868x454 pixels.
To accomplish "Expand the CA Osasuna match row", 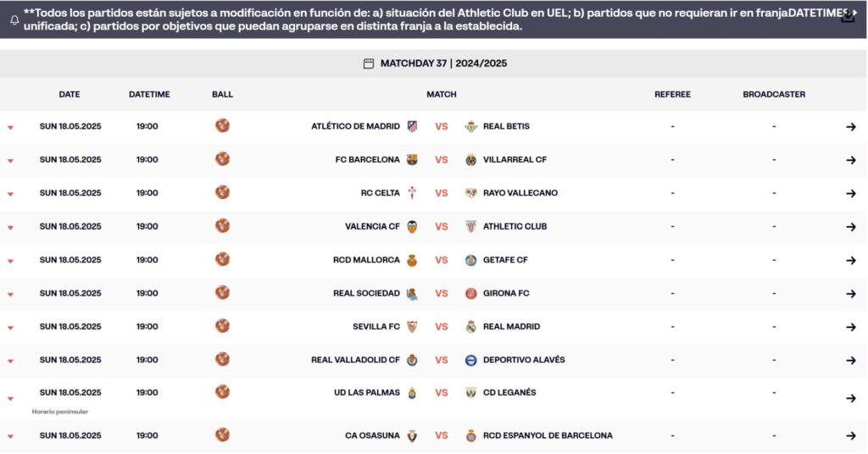I will tap(10, 437).
